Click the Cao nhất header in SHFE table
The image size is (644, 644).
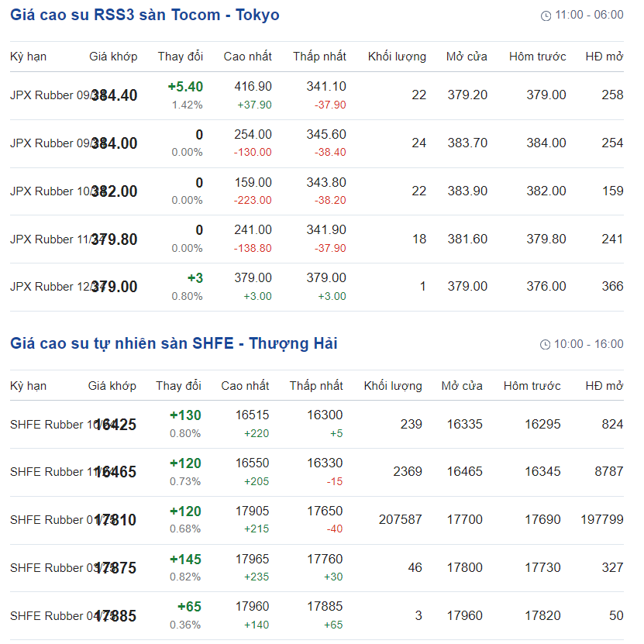tap(245, 385)
